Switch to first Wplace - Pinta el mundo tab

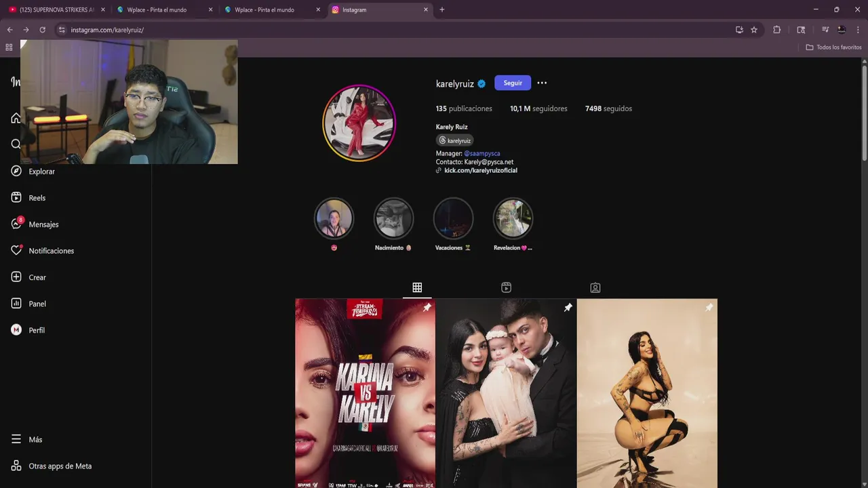click(x=164, y=9)
